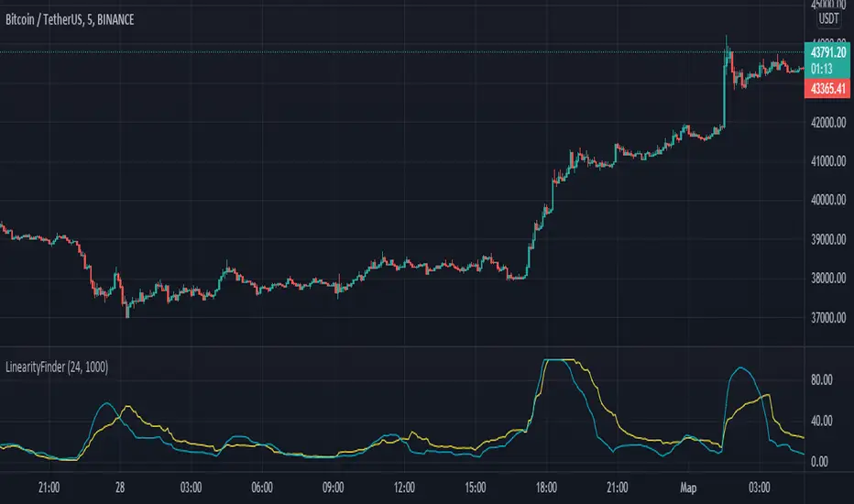Click the red 43365.41 price label
The height and width of the screenshot is (504, 854).
828,89
